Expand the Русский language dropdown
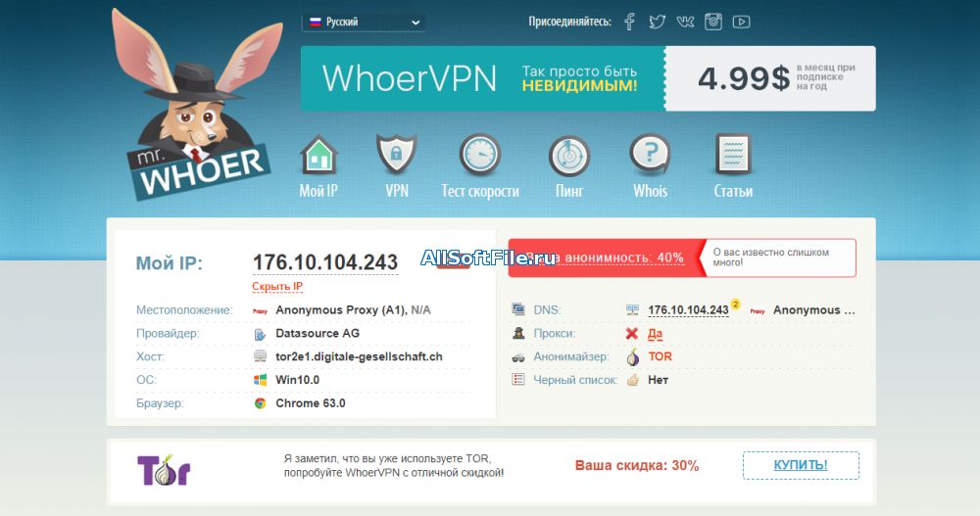 click(364, 23)
